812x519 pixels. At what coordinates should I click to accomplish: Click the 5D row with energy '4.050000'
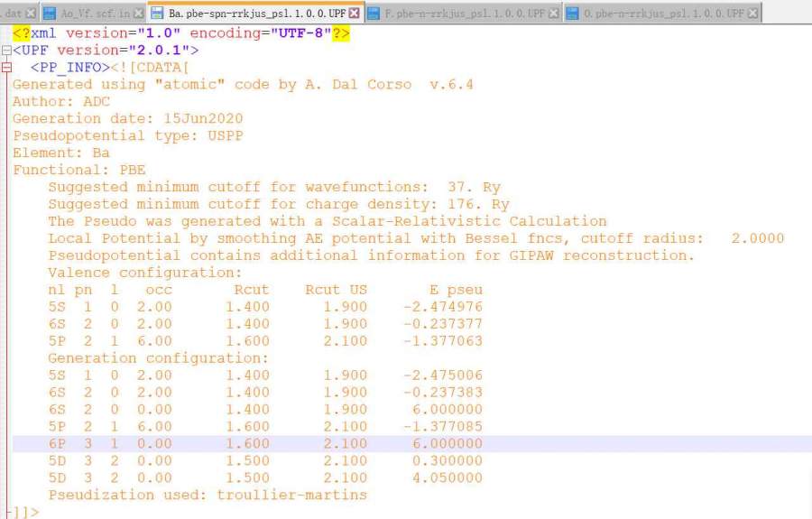pyautogui.click(x=265, y=477)
